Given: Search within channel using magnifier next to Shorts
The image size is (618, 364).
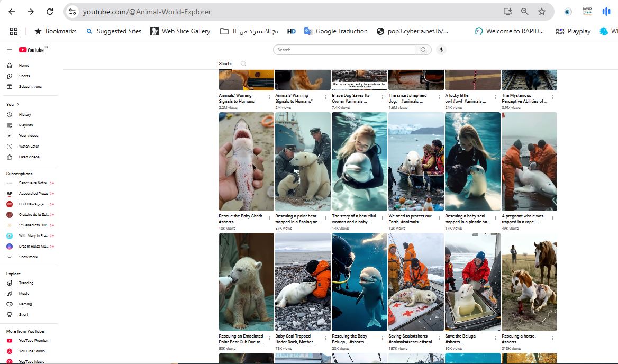Looking at the screenshot, I should [x=243, y=63].
